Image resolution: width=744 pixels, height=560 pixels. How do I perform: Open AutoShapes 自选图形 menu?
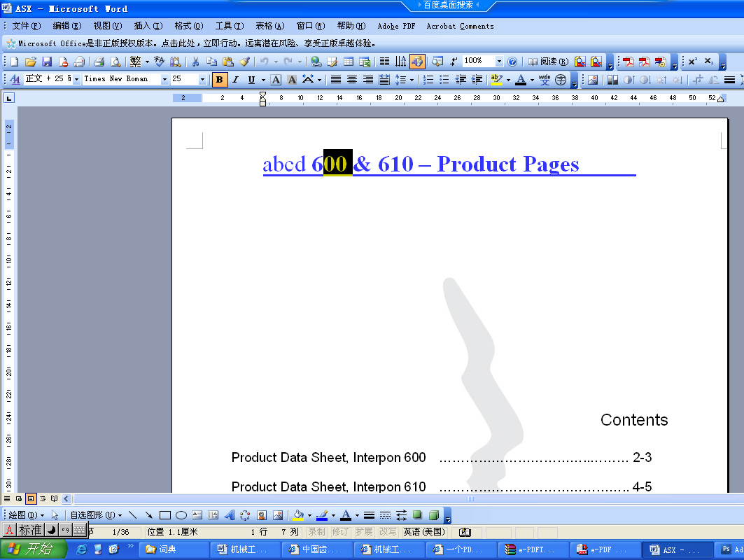click(97, 515)
